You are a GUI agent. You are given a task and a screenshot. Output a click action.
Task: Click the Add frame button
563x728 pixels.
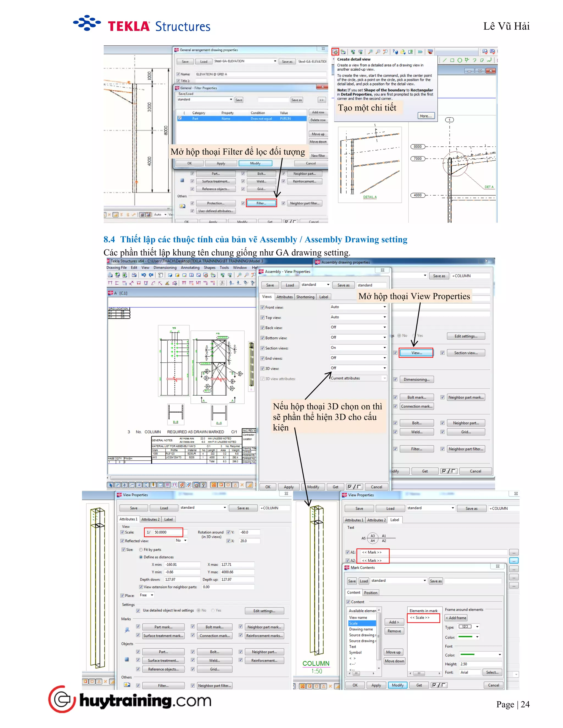click(456, 618)
